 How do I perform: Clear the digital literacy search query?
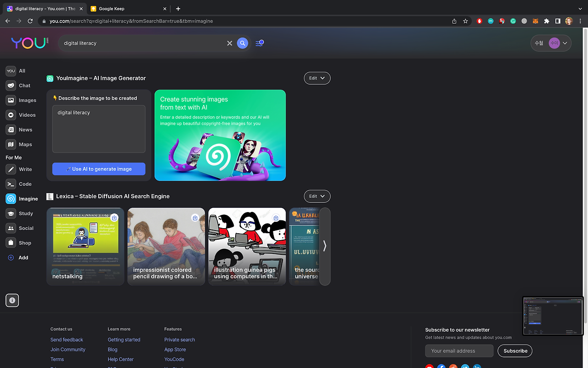tap(230, 43)
